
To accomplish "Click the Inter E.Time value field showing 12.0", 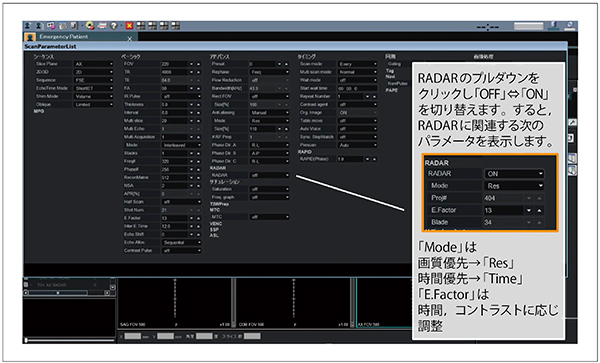I will click(174, 226).
